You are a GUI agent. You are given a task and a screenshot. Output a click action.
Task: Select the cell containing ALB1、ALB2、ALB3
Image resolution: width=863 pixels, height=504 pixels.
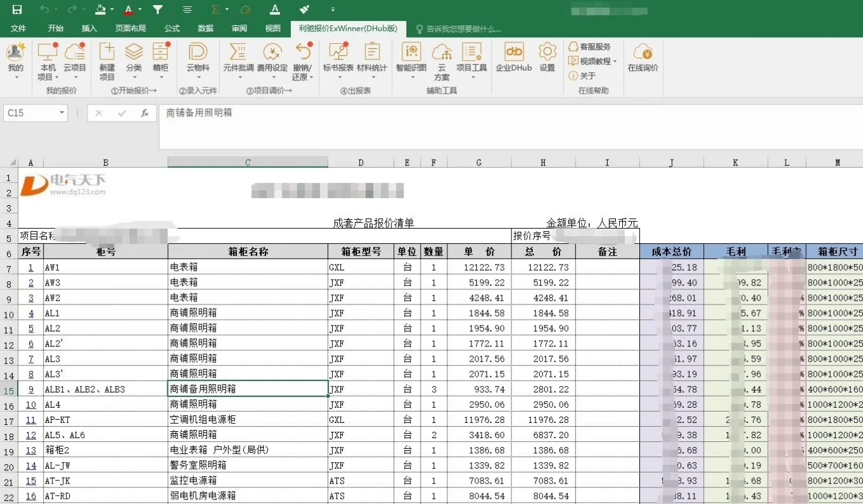coord(106,389)
